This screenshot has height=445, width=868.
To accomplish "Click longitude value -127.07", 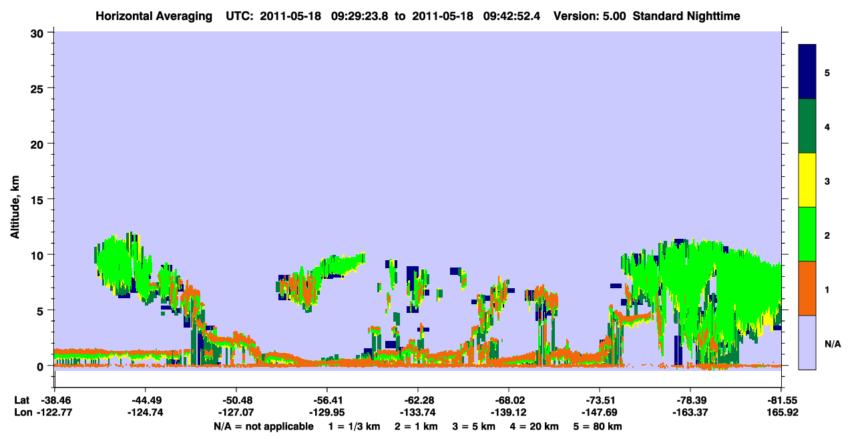I will (x=236, y=412).
